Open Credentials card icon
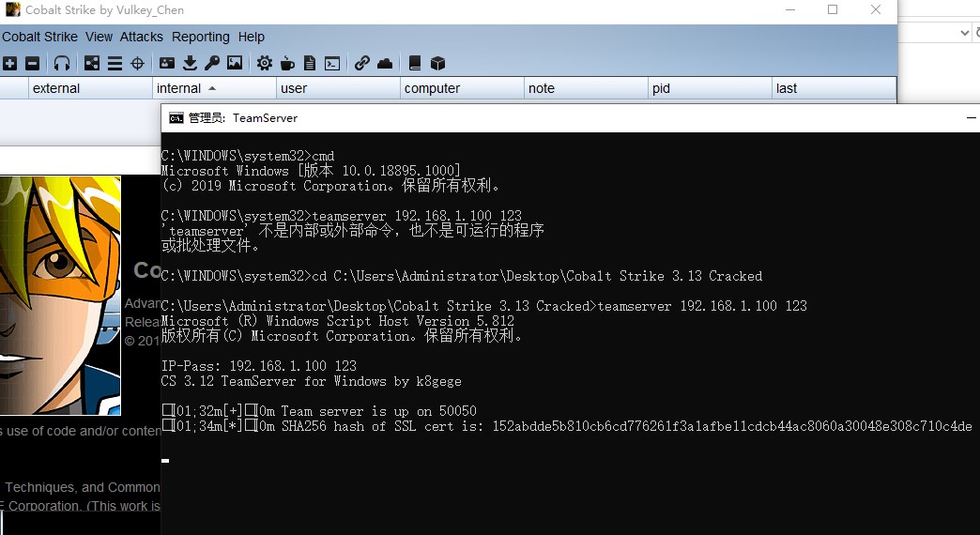 167,63
